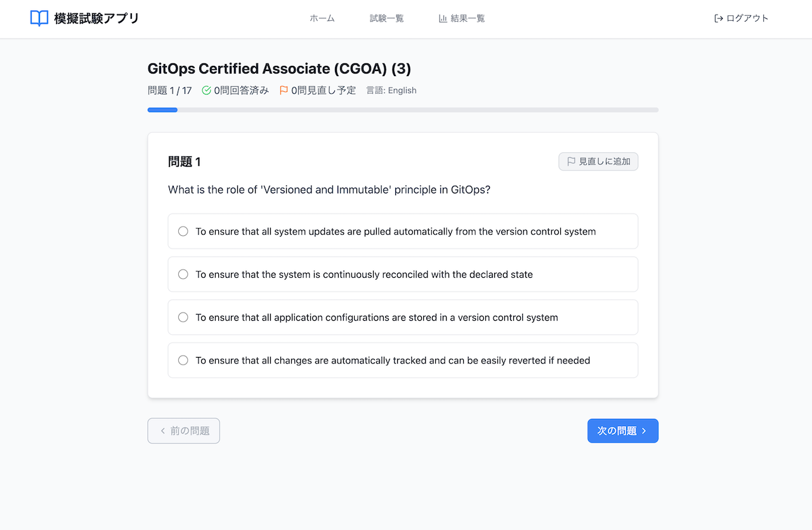Click the 模擬試験アプリ app title
The image size is (812, 530).
pyautogui.click(x=96, y=18)
